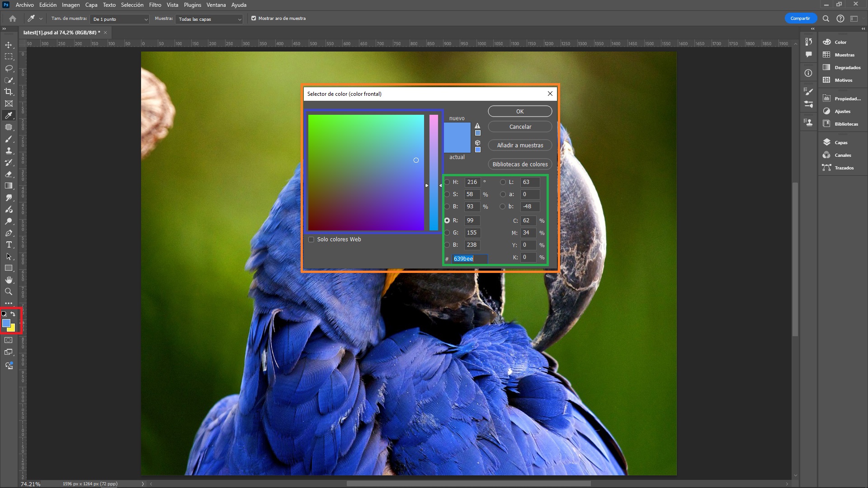Click Añadir a muestras button
Image resolution: width=868 pixels, height=488 pixels.
[520, 145]
